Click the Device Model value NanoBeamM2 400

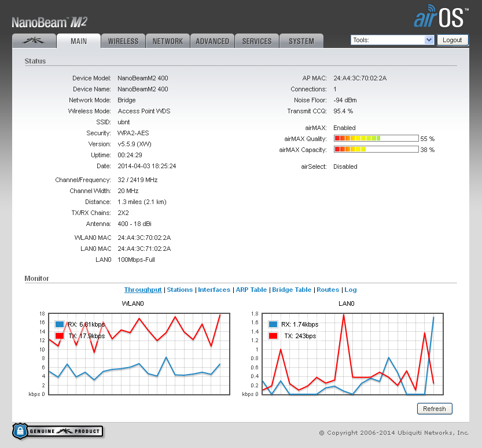click(142, 78)
